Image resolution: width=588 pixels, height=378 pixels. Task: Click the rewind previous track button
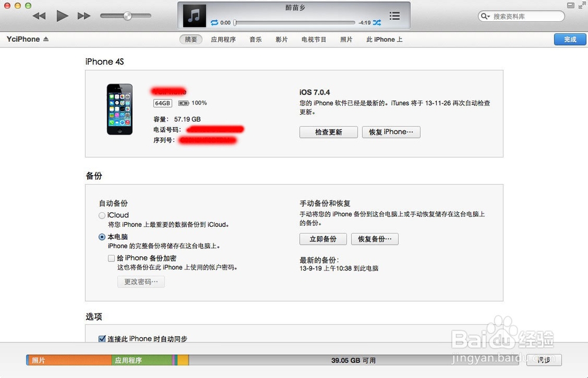[x=39, y=16]
